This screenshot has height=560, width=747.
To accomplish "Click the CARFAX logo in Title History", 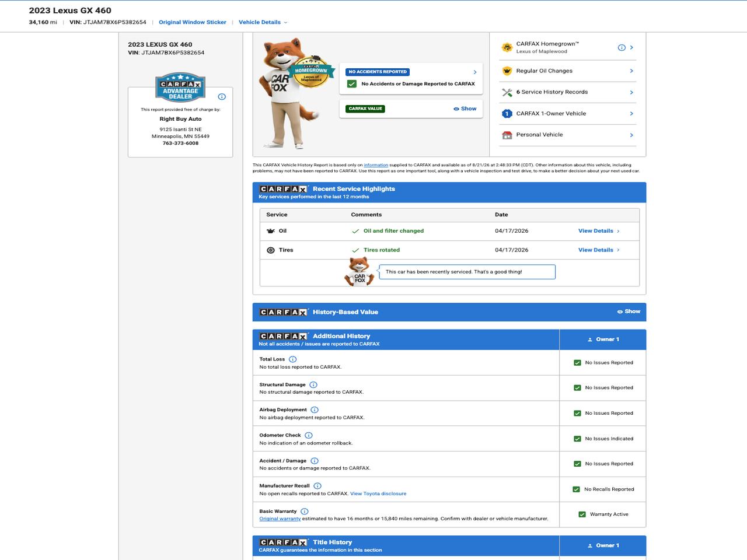I will pyautogui.click(x=284, y=542).
